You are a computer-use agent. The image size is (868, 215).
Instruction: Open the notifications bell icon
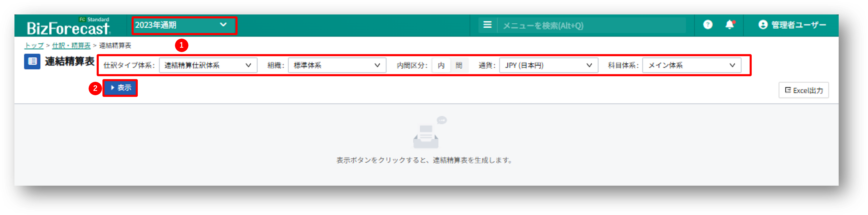(x=730, y=25)
